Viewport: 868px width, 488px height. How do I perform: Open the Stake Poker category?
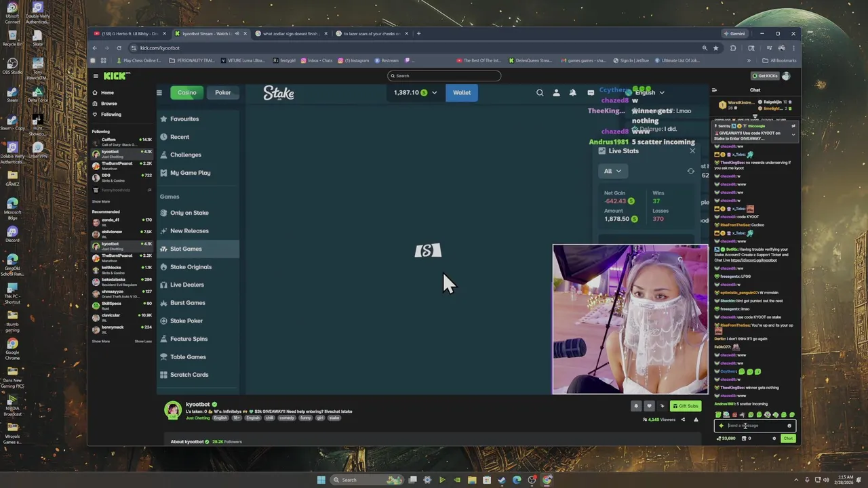click(x=198, y=321)
